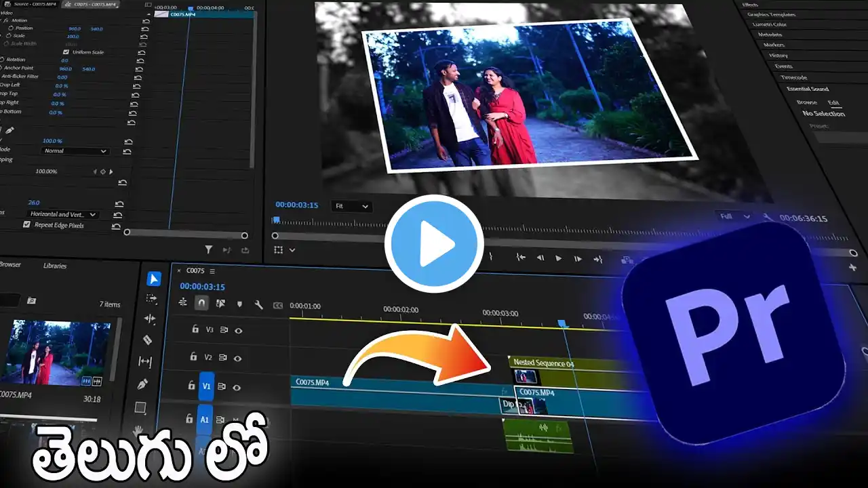868x488 pixels.
Task: Lock the V2 track
Action: (x=193, y=357)
